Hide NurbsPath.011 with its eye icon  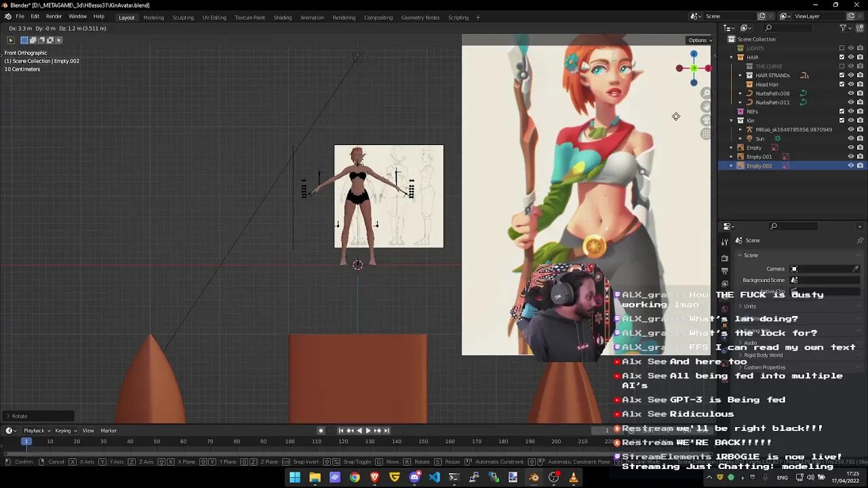(x=851, y=102)
